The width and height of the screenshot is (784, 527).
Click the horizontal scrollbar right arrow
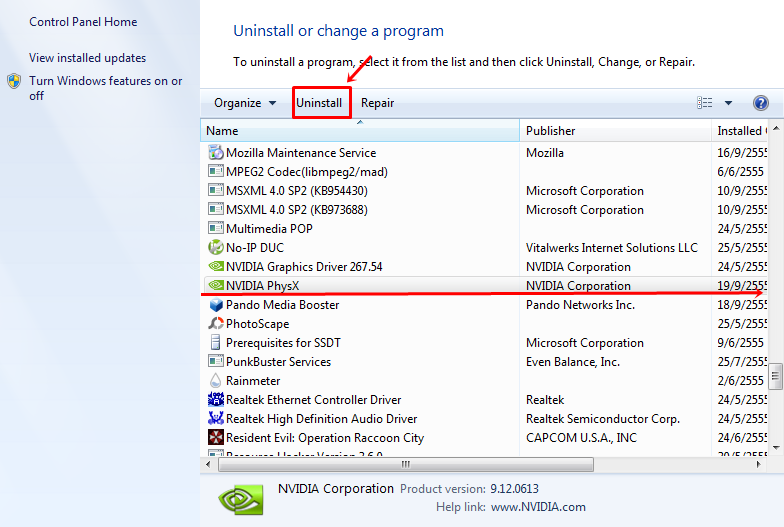pyautogui.click(x=758, y=464)
